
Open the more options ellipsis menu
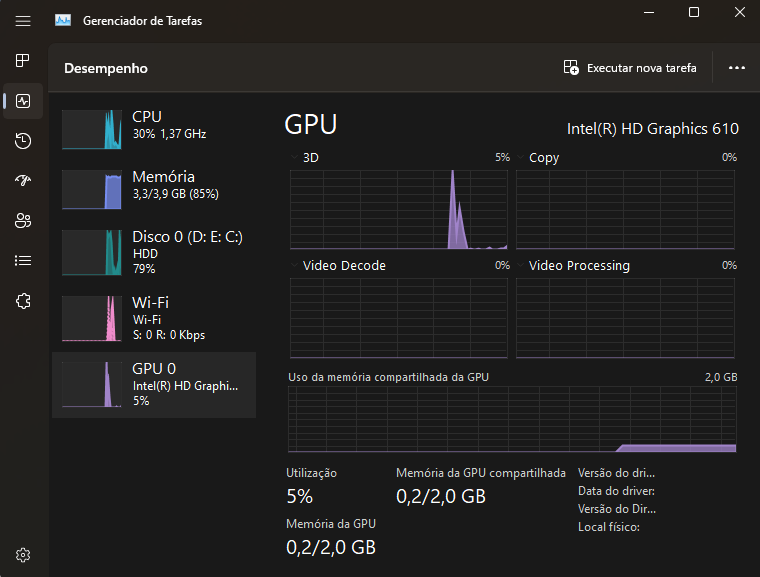[737, 68]
